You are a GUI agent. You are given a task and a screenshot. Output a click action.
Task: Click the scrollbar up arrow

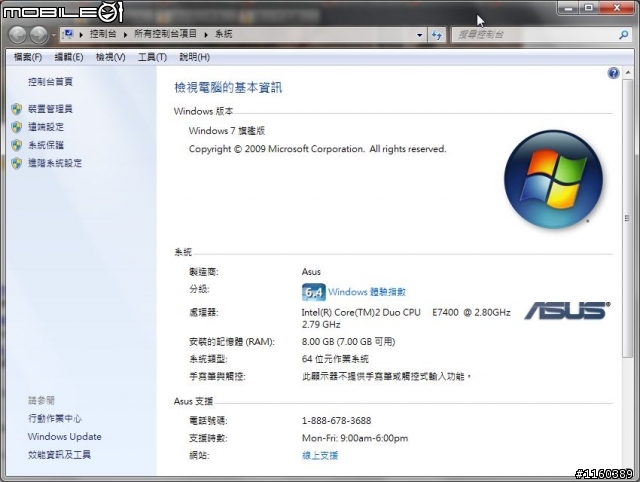628,73
